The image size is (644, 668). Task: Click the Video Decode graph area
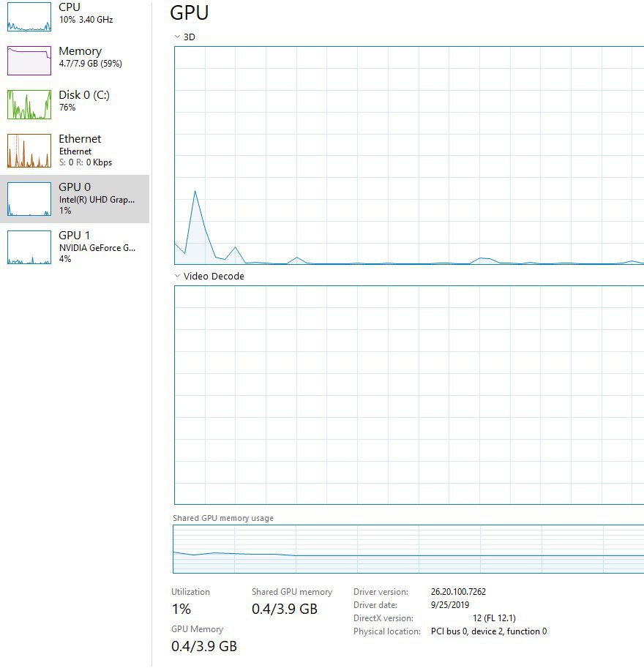[x=409, y=395]
